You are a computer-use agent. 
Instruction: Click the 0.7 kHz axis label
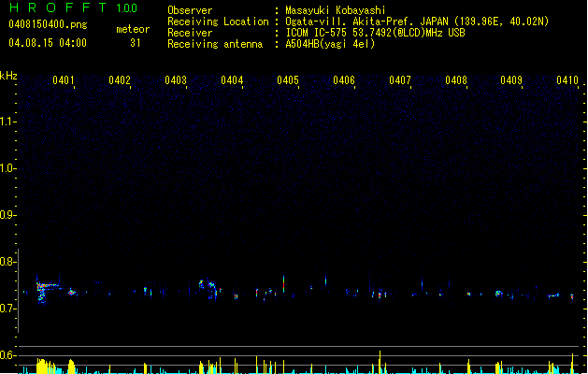click(7, 309)
